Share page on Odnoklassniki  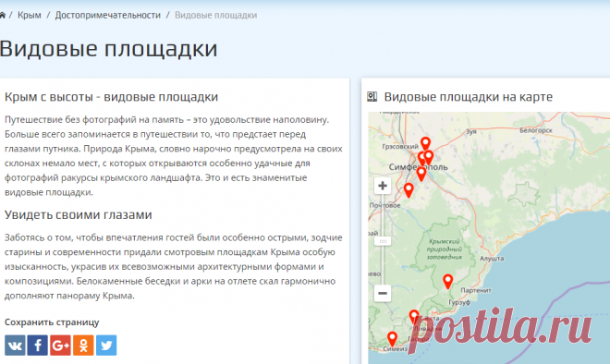point(83,345)
